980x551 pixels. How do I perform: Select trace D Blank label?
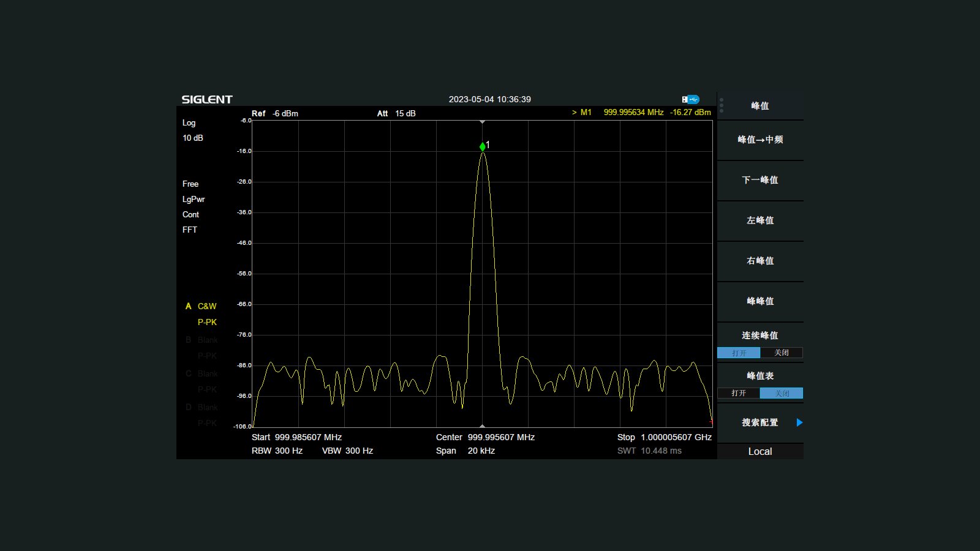(208, 407)
